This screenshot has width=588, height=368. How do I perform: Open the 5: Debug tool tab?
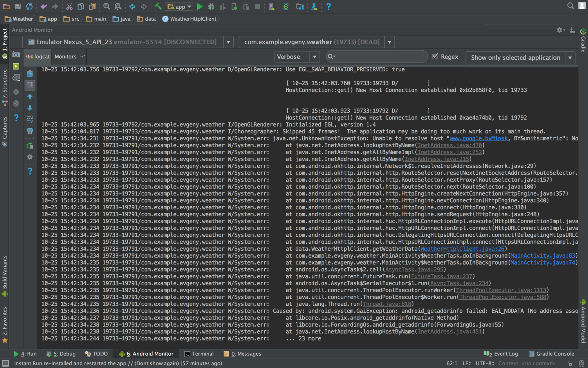[x=61, y=354]
